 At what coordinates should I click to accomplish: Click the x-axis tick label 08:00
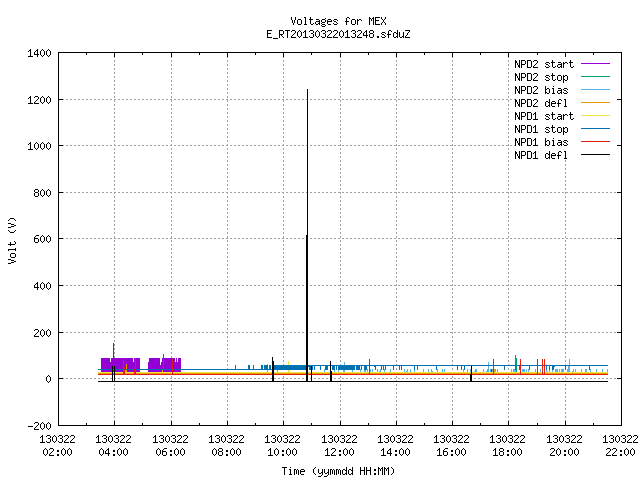click(226, 452)
